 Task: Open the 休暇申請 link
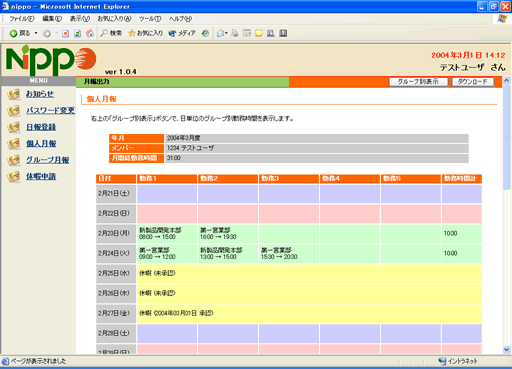pyautogui.click(x=41, y=176)
